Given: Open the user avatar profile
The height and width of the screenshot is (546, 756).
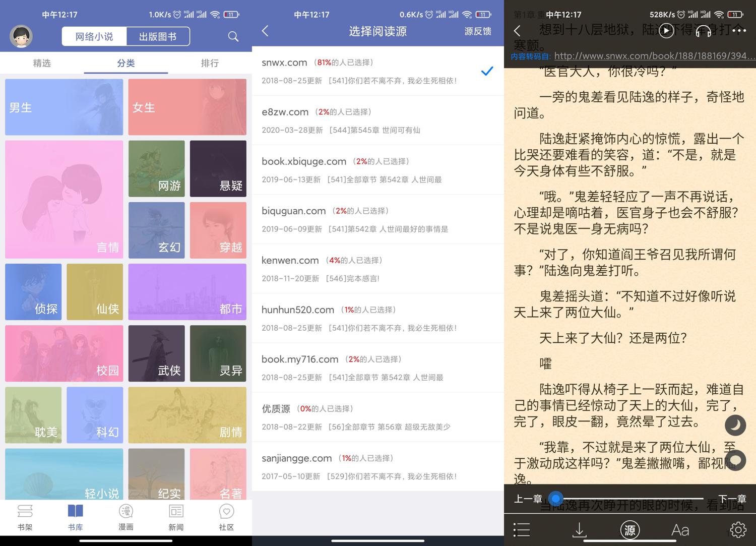Looking at the screenshot, I should (21, 36).
